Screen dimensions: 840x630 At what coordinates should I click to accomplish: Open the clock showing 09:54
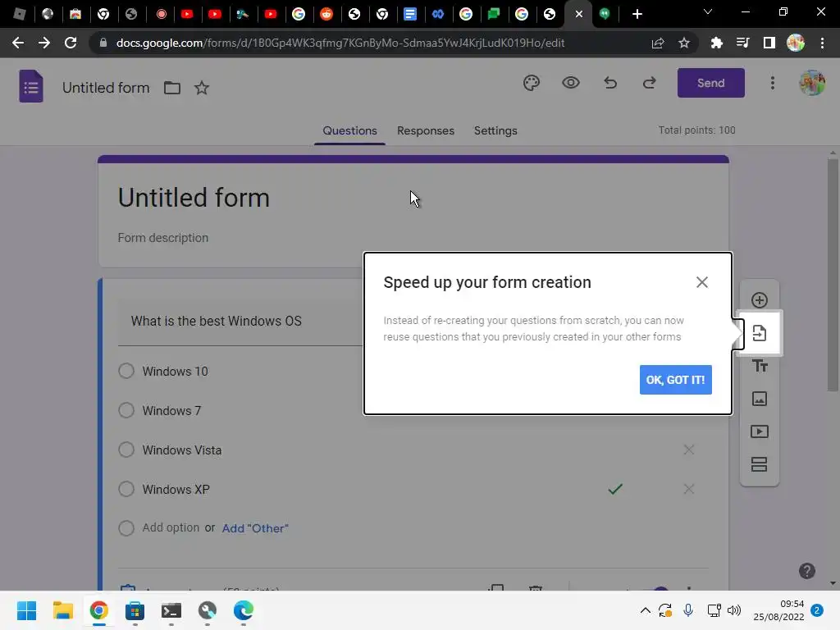pos(778,610)
